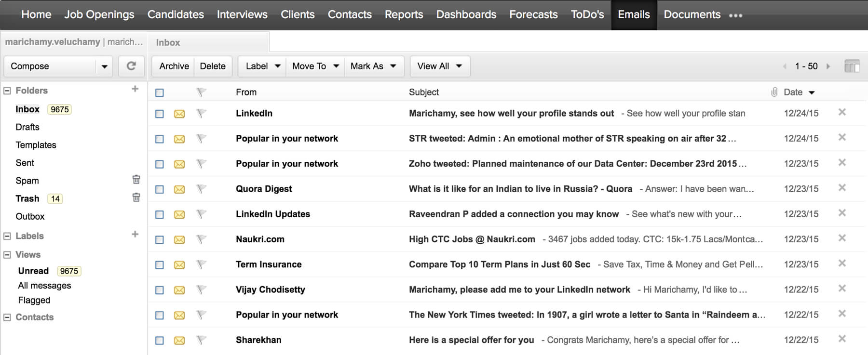Screen dimensions: 868x355
Task: Tick the select-all emails checkbox
Action: pyautogui.click(x=160, y=92)
